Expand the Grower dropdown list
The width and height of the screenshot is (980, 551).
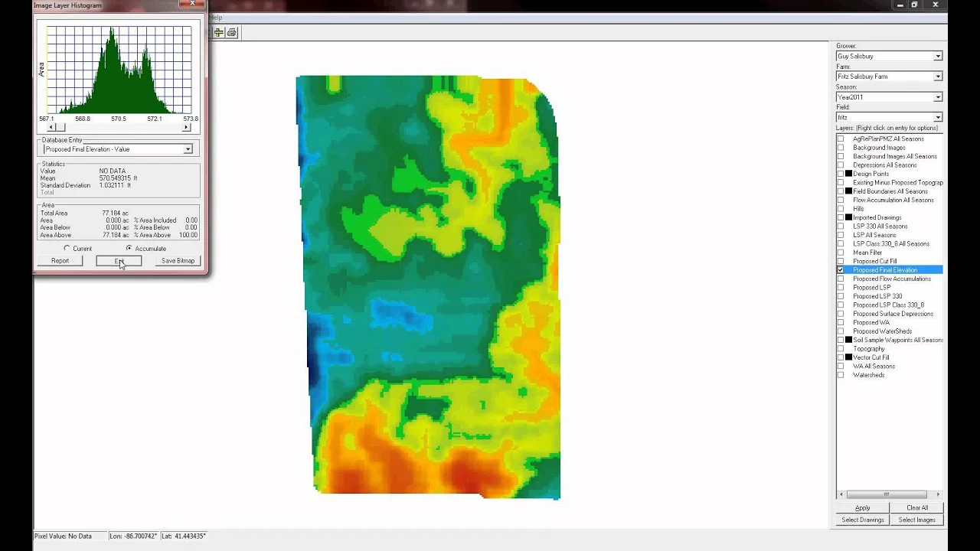[x=937, y=57]
